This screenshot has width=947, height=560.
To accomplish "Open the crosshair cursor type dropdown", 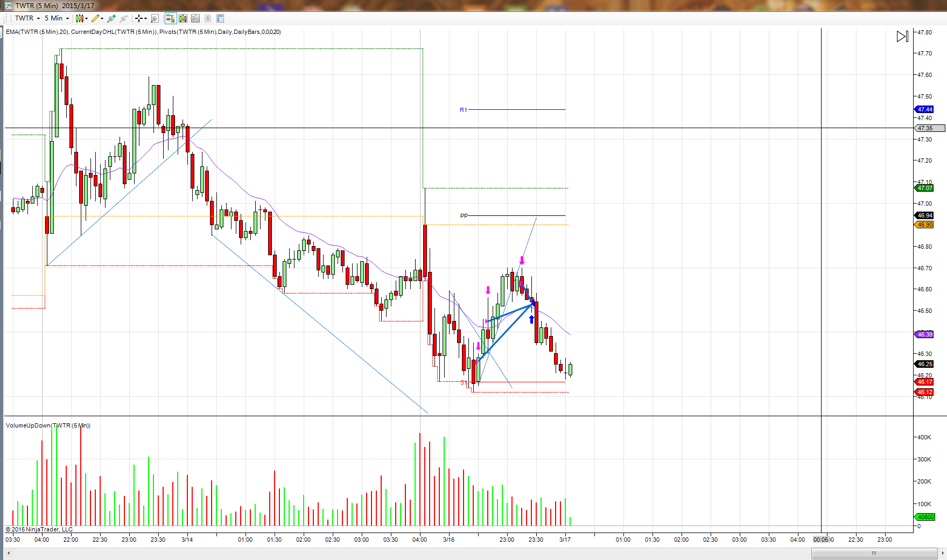I will point(141,18).
